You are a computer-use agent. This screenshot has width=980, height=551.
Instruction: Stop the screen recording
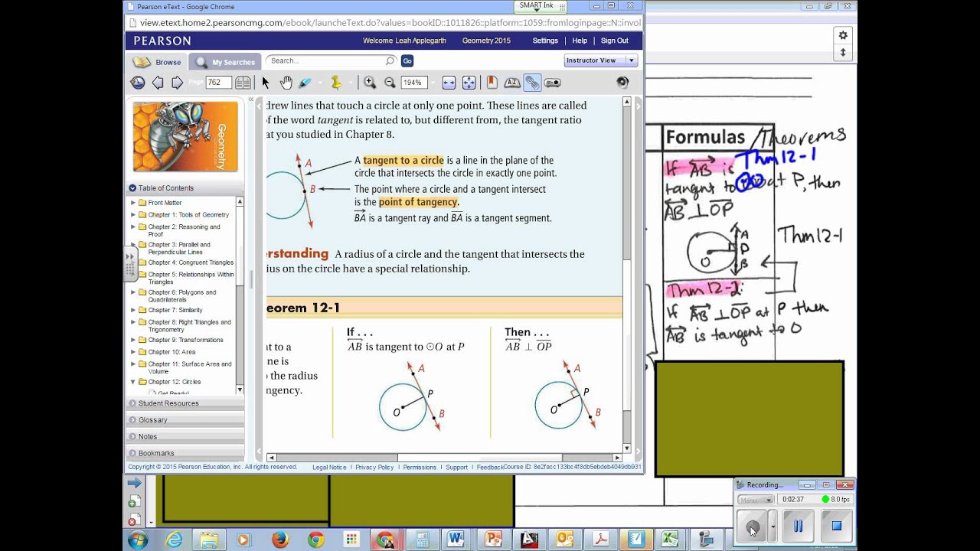click(836, 526)
